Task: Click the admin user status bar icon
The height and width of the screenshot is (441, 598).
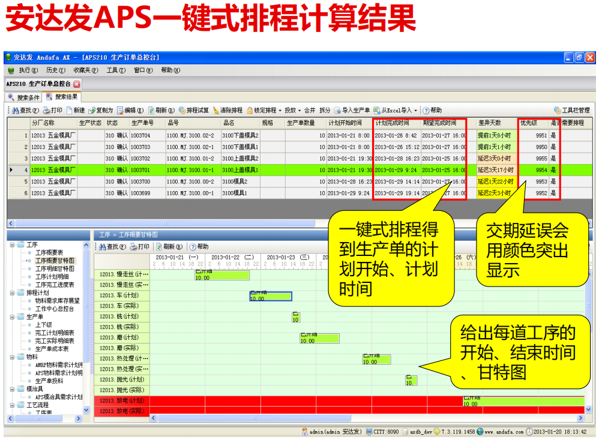Action: coord(305,432)
